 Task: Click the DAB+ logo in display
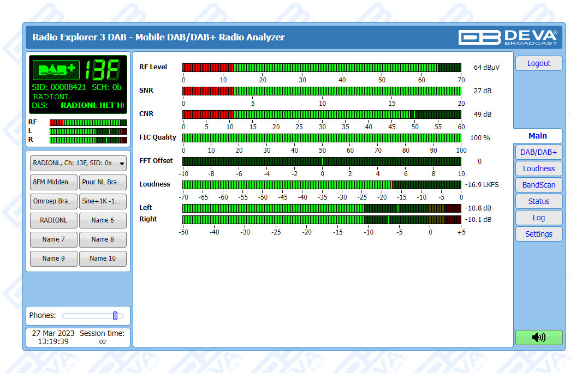(x=56, y=70)
